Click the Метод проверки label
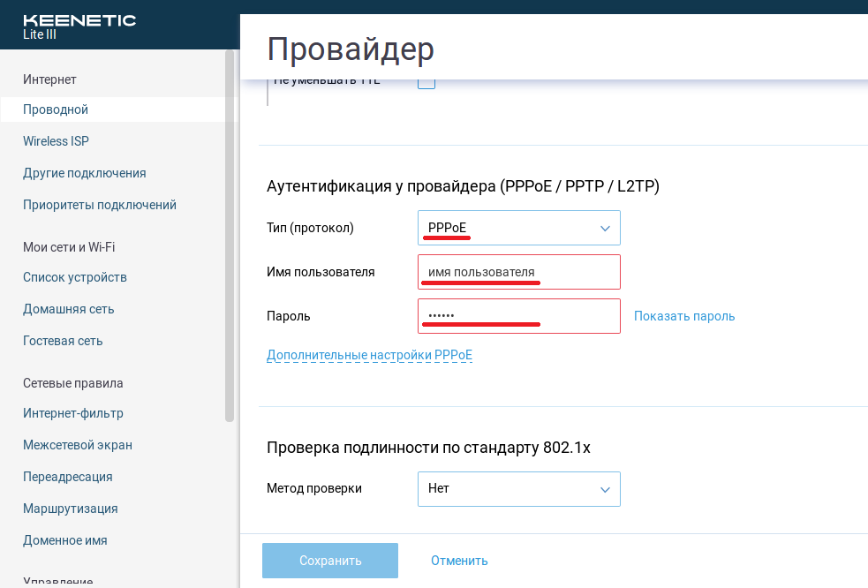The height and width of the screenshot is (588, 868). pos(313,488)
